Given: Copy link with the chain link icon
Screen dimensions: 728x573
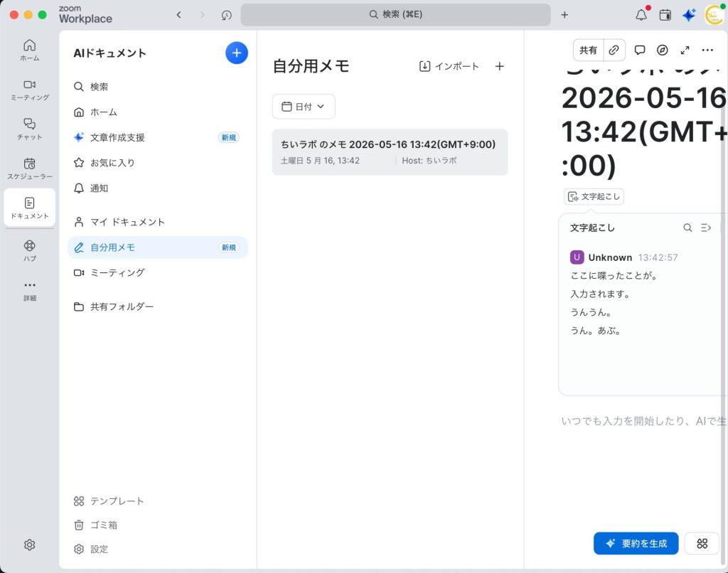Looking at the screenshot, I should [614, 50].
